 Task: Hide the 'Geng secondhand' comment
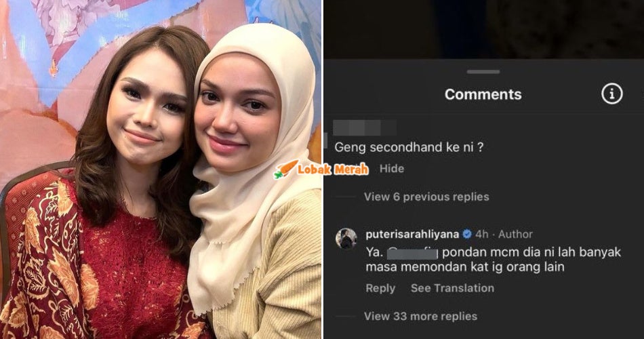391,168
